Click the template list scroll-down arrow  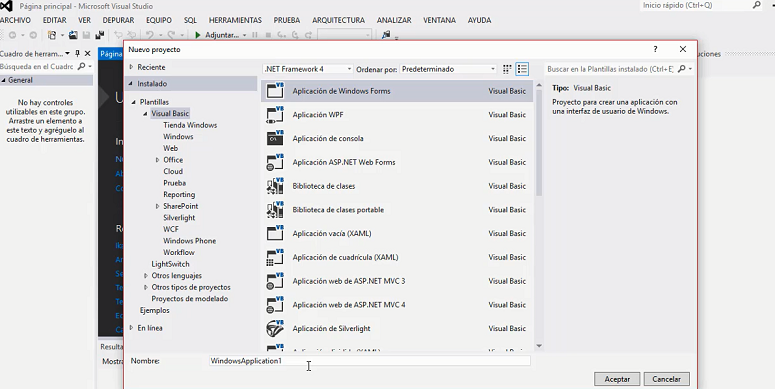point(539,346)
